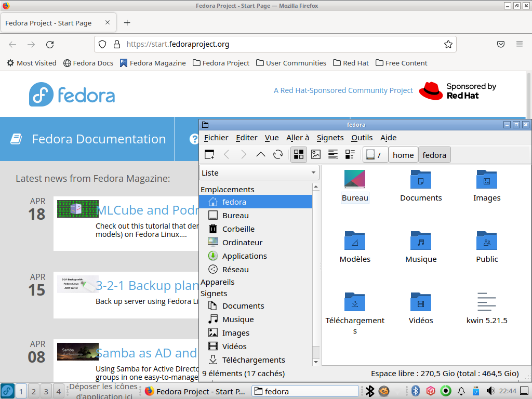Viewport: 532px width, 399px height.
Task: Click the 'fedora' path button
Action: pyautogui.click(x=434, y=155)
